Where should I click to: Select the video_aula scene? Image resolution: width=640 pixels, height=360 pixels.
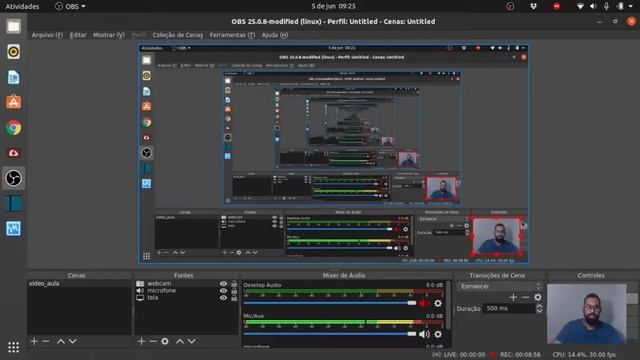pos(79,283)
